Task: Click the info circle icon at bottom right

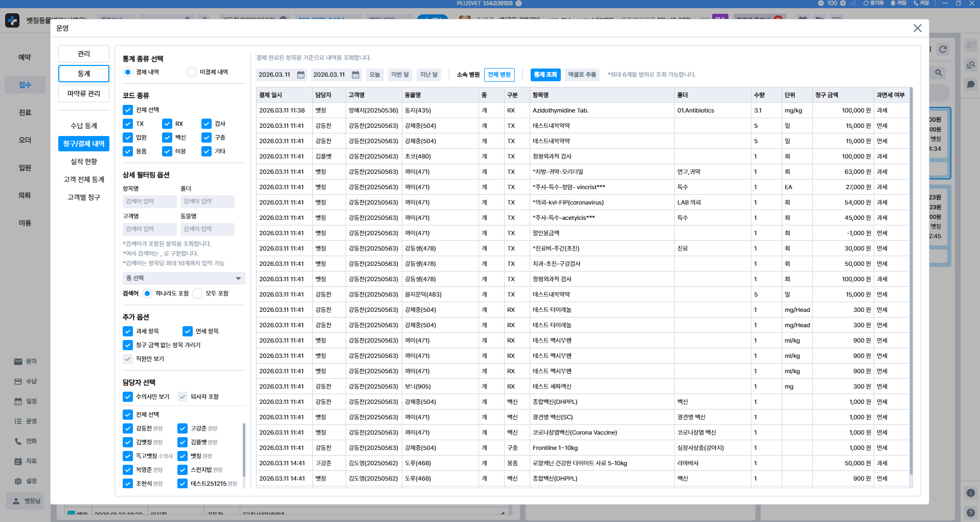Action: click(970, 493)
